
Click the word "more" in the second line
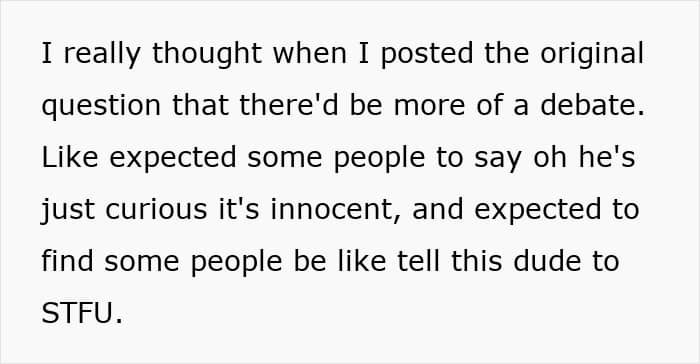(429, 106)
